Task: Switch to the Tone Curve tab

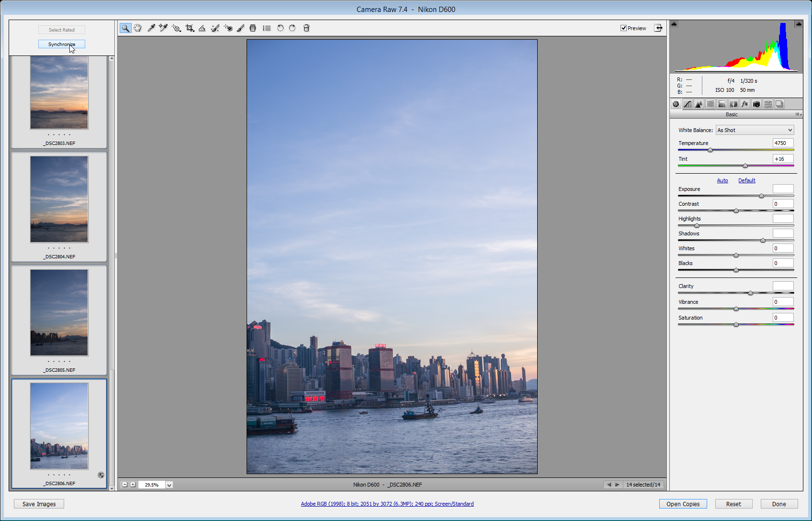Action: 688,104
